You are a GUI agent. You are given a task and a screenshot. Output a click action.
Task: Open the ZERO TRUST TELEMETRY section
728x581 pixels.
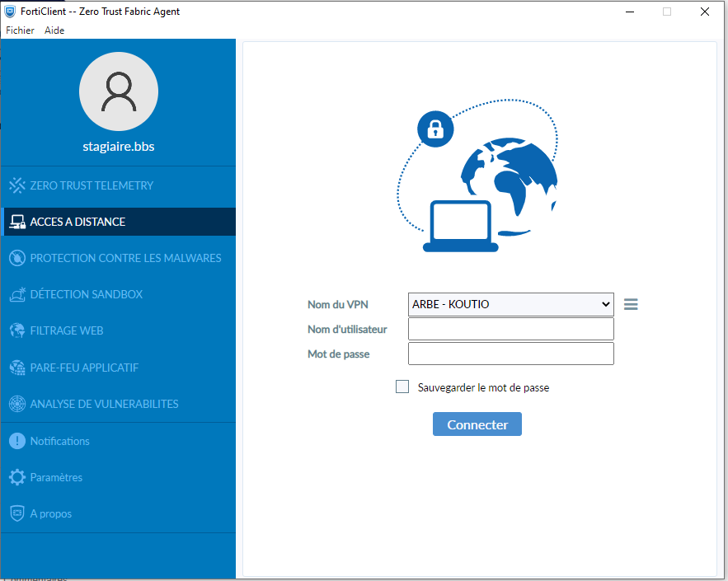point(118,185)
